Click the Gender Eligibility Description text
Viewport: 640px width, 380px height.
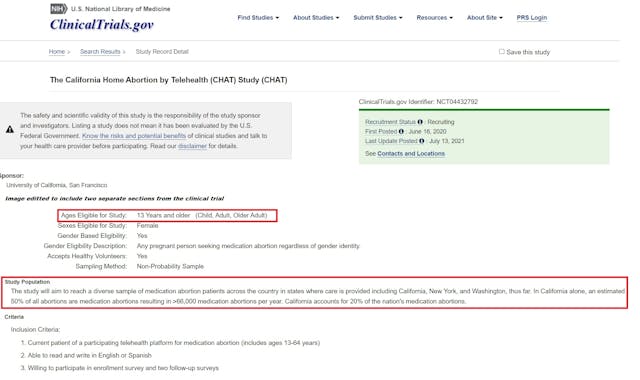(x=248, y=246)
